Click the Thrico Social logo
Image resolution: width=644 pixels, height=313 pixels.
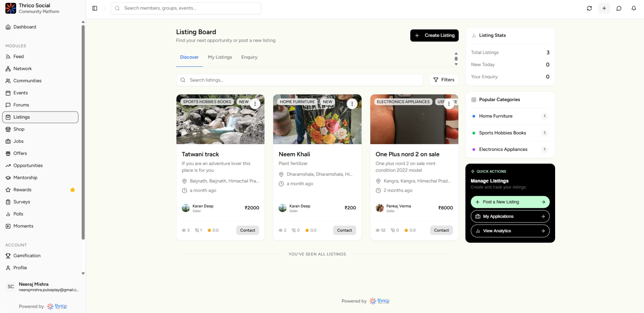(11, 8)
